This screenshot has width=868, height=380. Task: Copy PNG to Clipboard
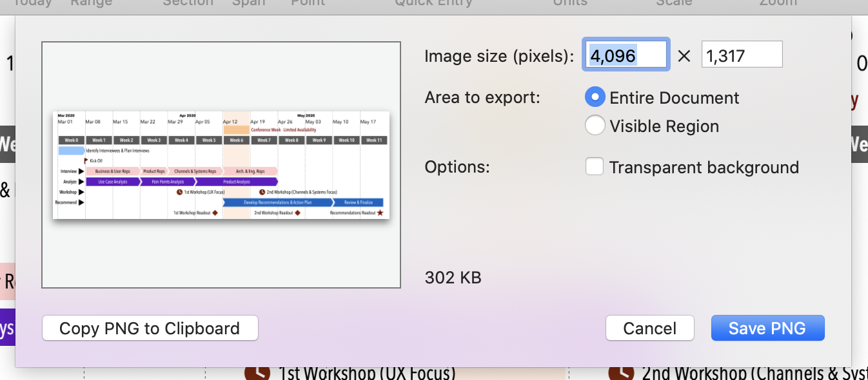[150, 328]
